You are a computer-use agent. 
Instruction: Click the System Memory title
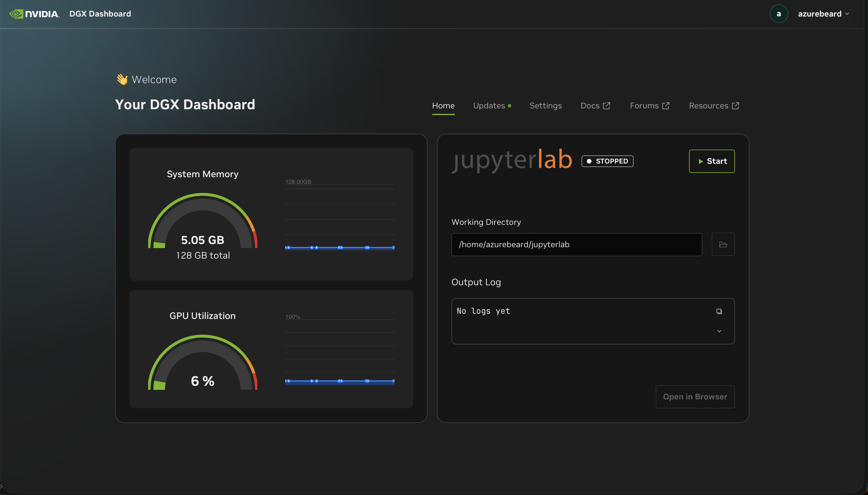point(202,174)
